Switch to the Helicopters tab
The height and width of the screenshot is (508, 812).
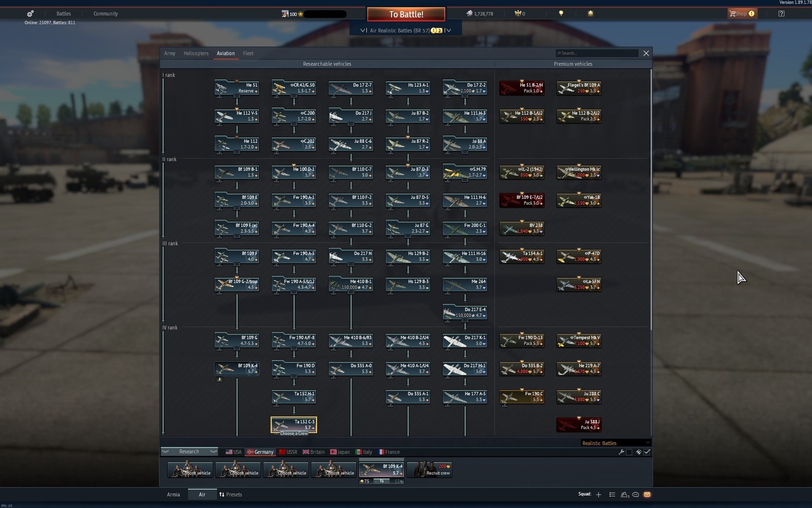(x=196, y=53)
